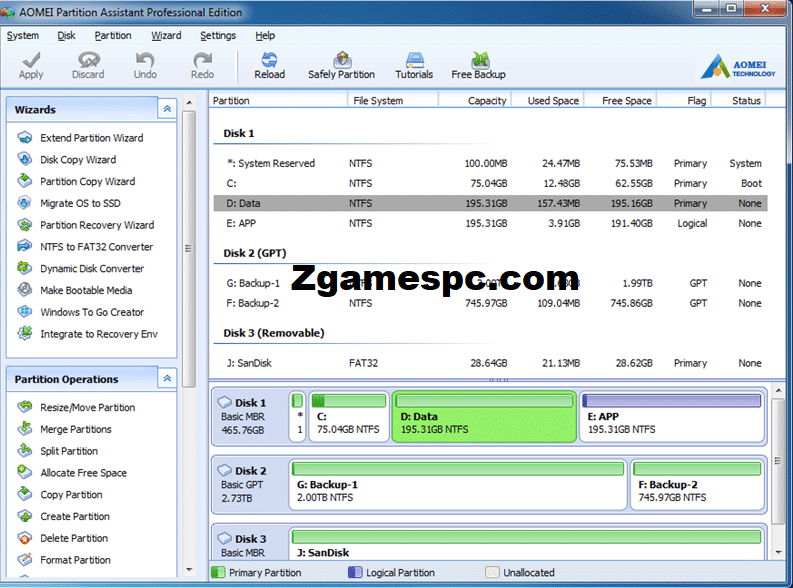Sort by Flag column header
Image resolution: width=793 pixels, height=588 pixels.
point(685,100)
